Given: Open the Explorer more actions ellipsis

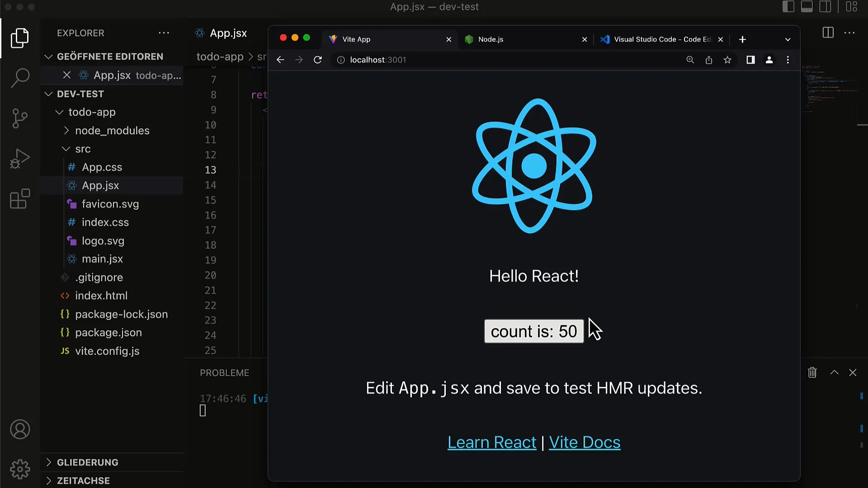Looking at the screenshot, I should pyautogui.click(x=164, y=33).
